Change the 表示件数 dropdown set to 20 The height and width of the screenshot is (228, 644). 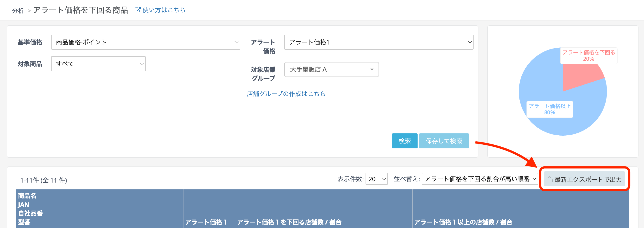point(376,179)
